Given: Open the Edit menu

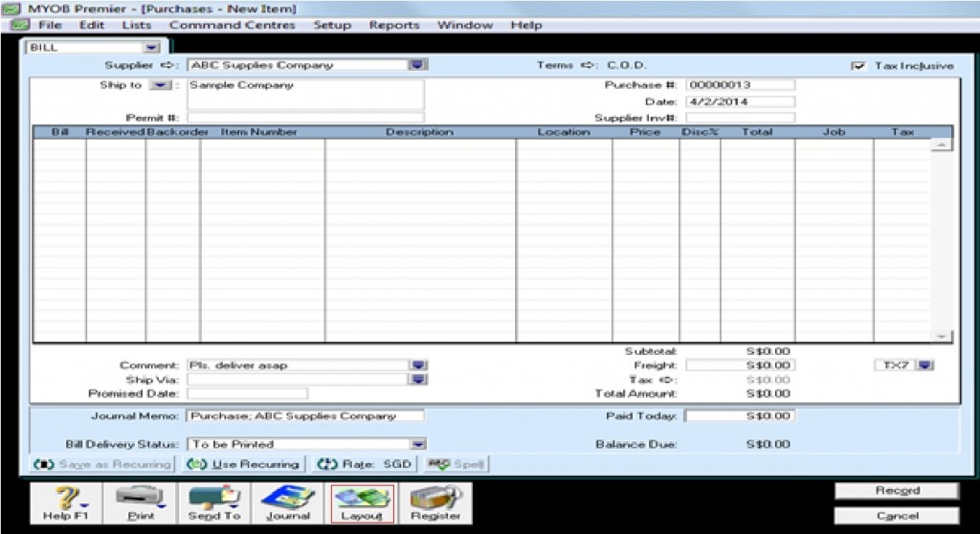Looking at the screenshot, I should point(92,25).
